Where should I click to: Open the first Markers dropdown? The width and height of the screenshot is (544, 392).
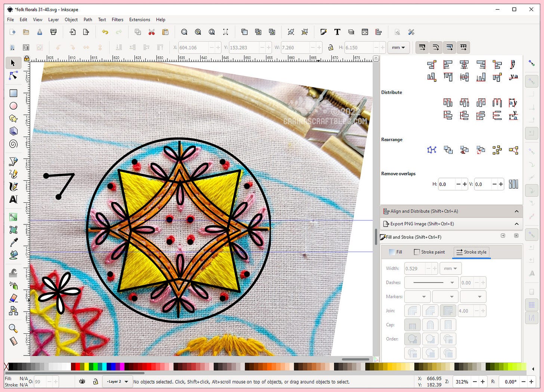click(x=417, y=297)
